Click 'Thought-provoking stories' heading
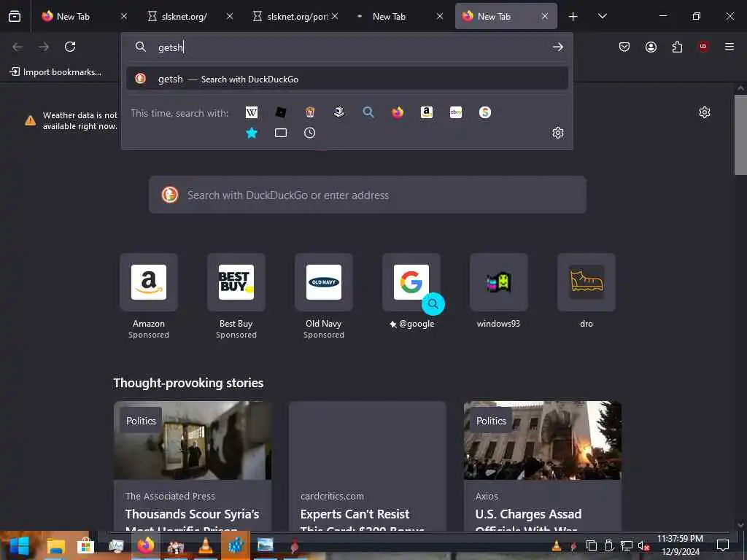Viewport: 747px width, 560px height. pos(188,383)
